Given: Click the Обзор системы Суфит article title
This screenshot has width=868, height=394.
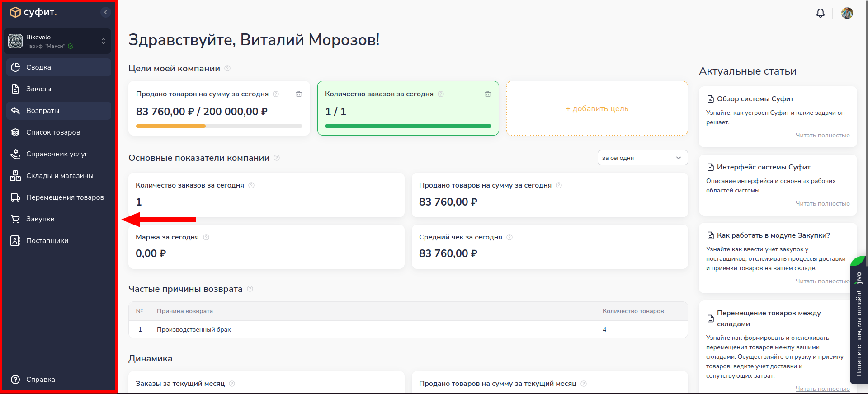Looking at the screenshot, I should pos(755,99).
